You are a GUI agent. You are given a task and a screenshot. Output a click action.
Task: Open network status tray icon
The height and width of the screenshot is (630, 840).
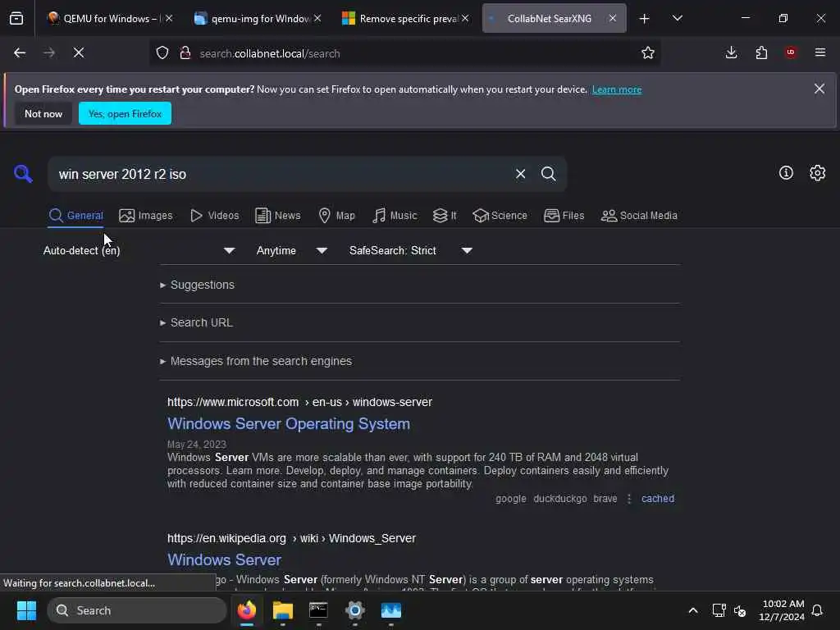tap(719, 610)
